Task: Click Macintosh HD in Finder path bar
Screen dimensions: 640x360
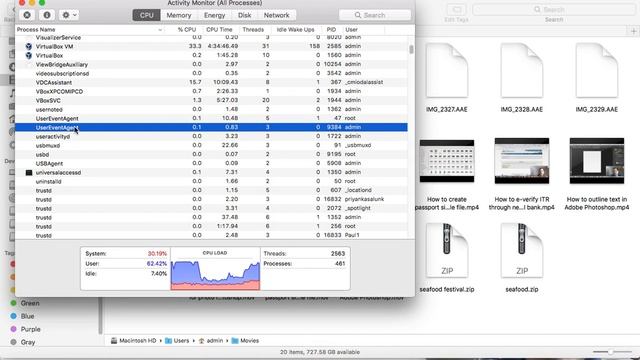Action: point(133,340)
